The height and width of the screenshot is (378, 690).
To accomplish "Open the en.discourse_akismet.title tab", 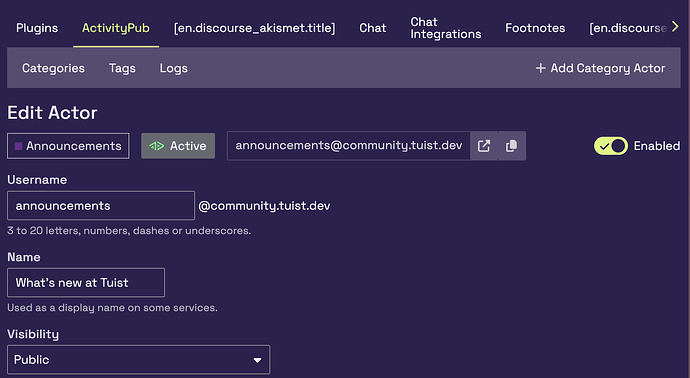I will tap(254, 28).
